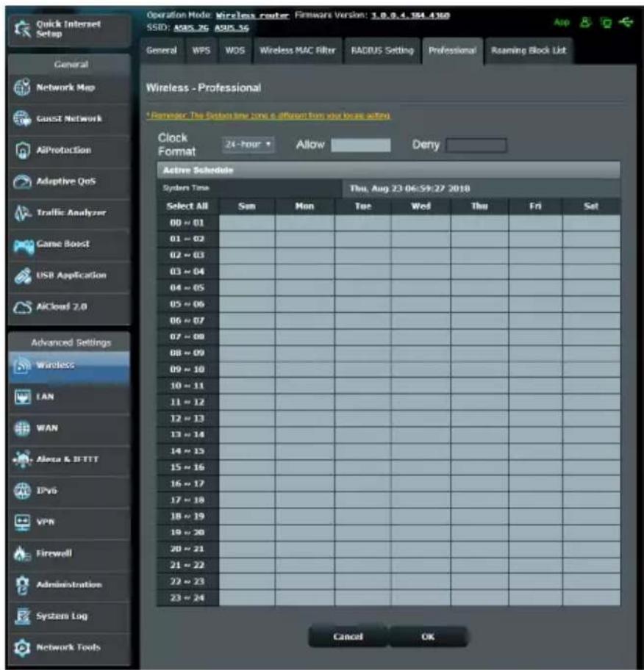Click the Guest Network icon
644x670 pixels.
click(22, 118)
